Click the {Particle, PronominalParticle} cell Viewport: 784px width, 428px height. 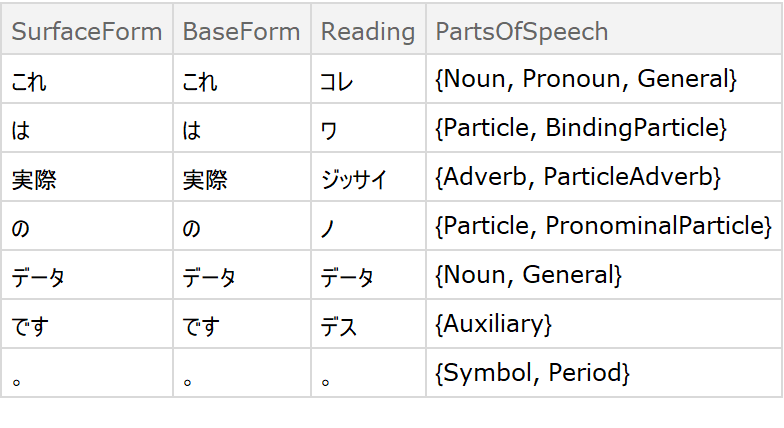(x=603, y=227)
